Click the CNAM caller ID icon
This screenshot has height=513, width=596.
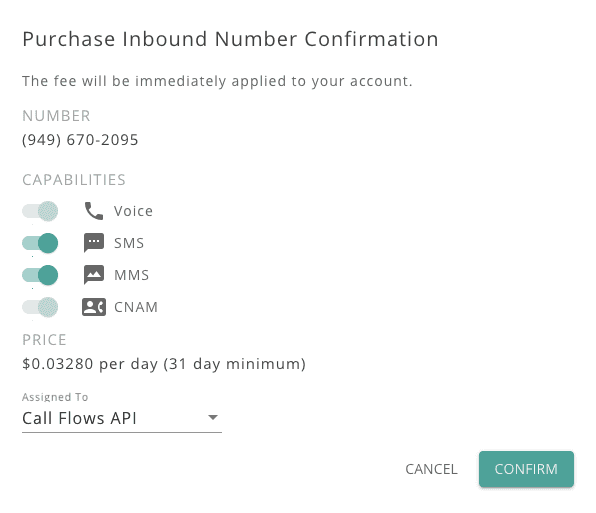[94, 307]
